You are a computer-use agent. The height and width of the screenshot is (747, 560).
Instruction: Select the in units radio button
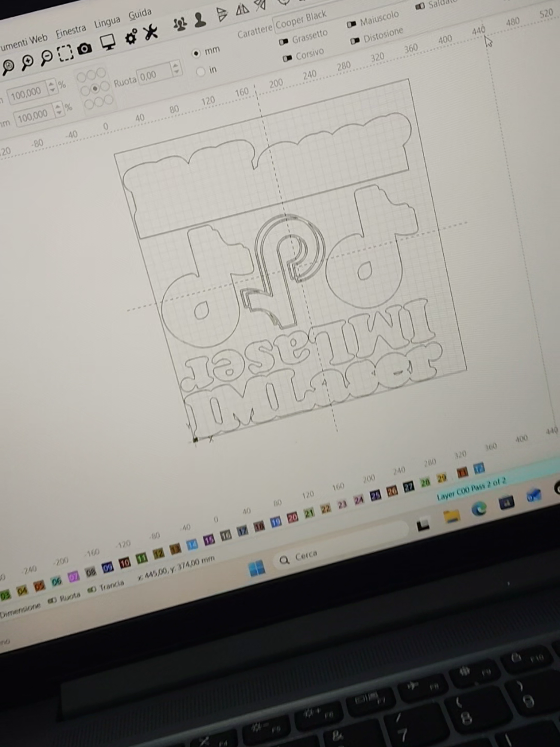coord(201,72)
